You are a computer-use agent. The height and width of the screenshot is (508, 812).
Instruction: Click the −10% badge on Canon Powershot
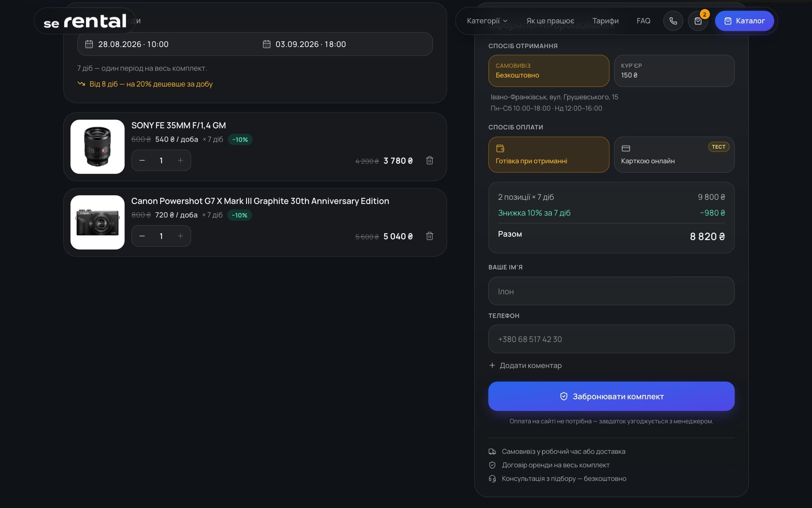coord(239,215)
